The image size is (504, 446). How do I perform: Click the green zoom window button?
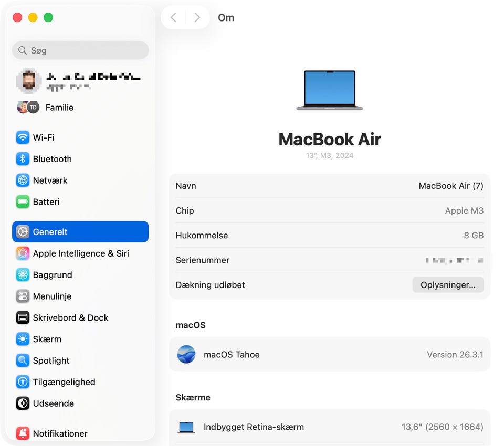click(x=48, y=17)
